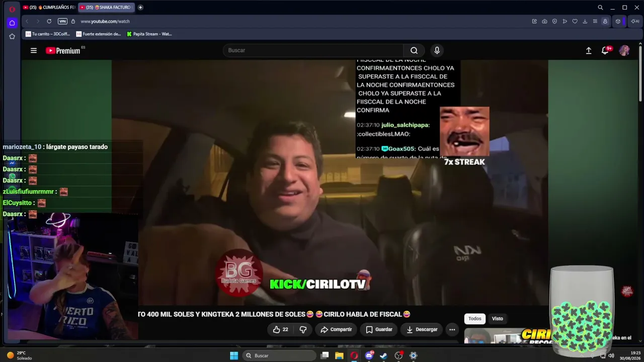Screen dimensions: 644x362
Task: Take a snapshot with camera icon
Action: point(544,21)
